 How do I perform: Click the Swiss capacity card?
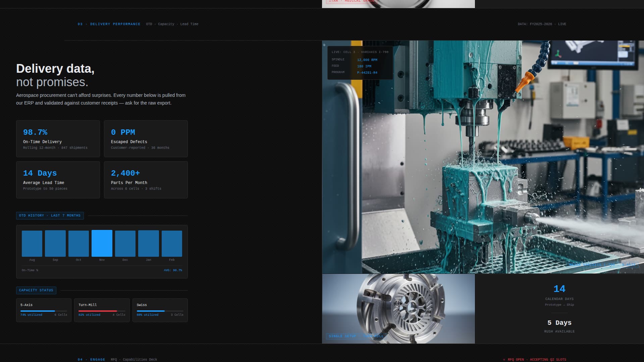160,310
